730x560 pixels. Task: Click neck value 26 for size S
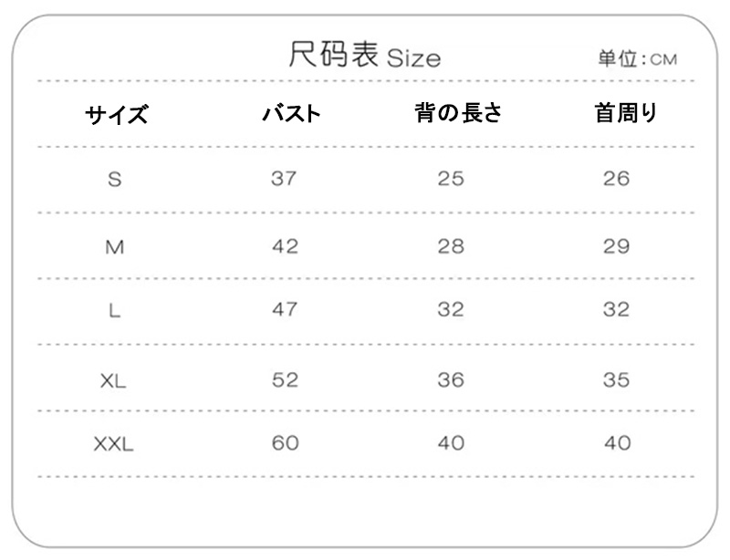(x=617, y=178)
